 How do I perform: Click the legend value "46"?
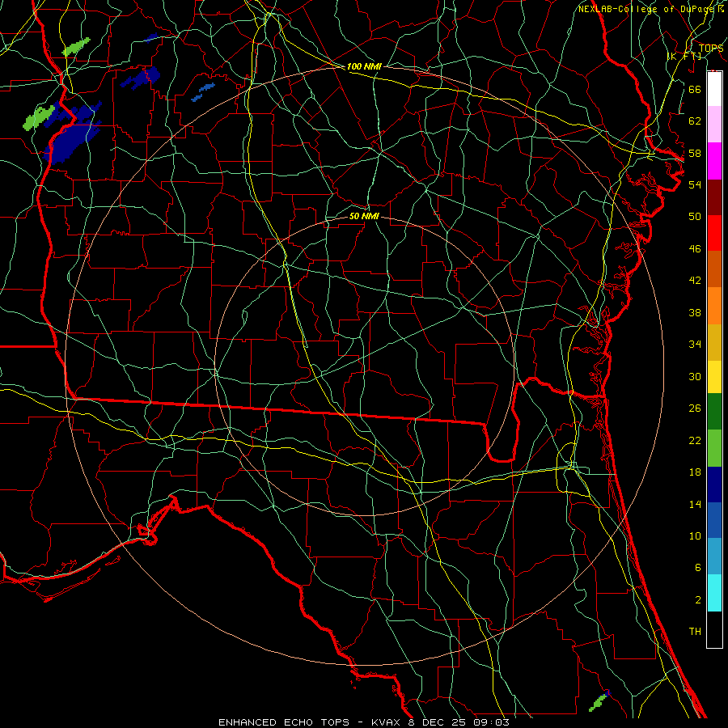coord(695,248)
